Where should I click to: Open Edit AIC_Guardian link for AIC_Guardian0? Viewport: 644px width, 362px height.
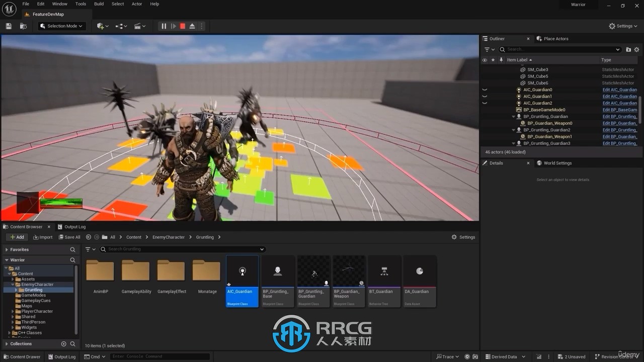point(620,90)
